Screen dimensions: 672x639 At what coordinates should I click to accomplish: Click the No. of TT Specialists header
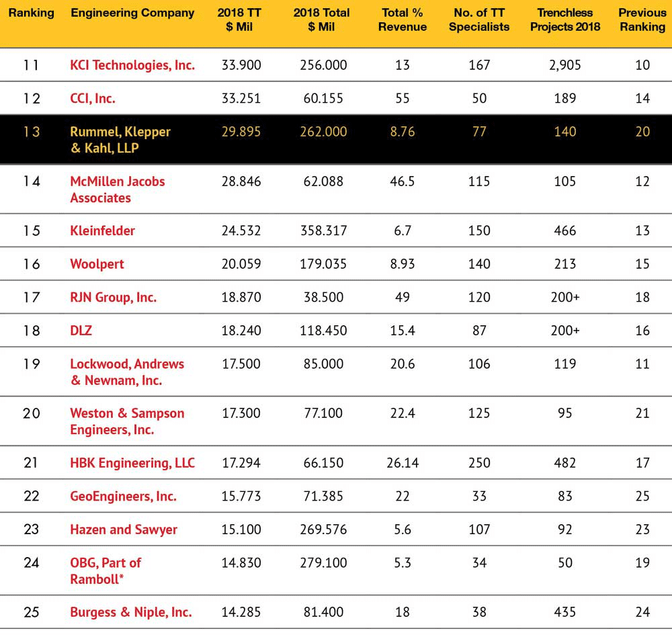[x=479, y=19]
